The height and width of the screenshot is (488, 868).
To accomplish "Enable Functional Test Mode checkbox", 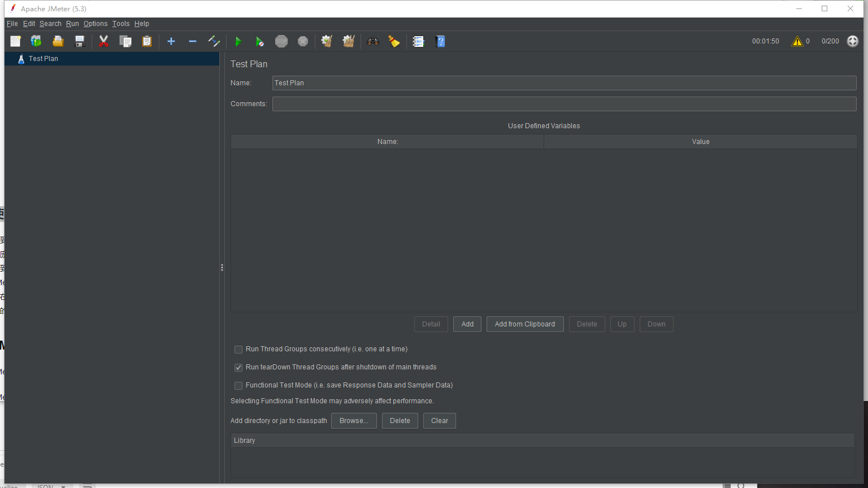I will coord(238,386).
